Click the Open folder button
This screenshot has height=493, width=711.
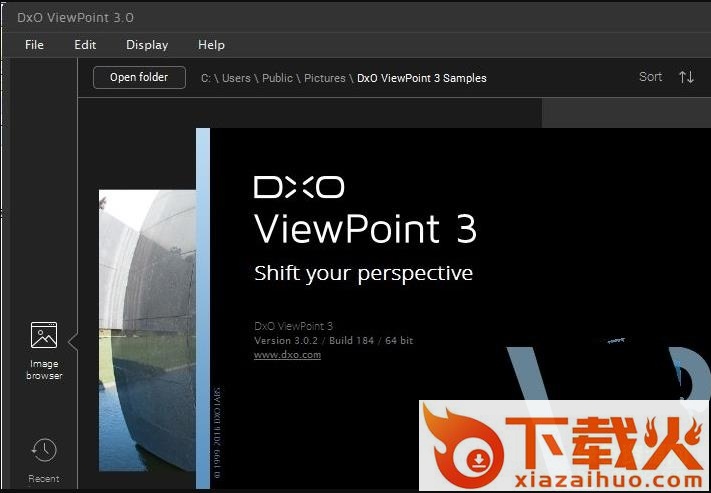(x=139, y=77)
